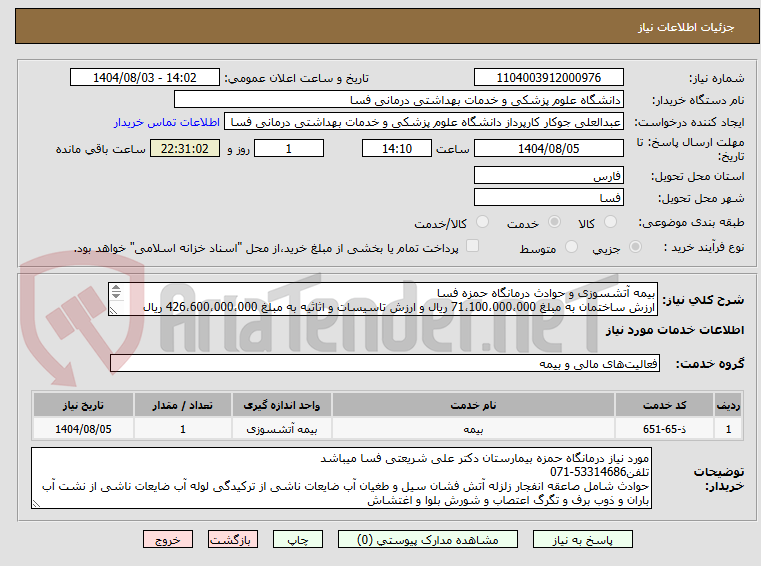This screenshot has width=761, height=566.
Task: Click the اطلاعات خدمات مورد نیاز heading
Action: (x=675, y=331)
